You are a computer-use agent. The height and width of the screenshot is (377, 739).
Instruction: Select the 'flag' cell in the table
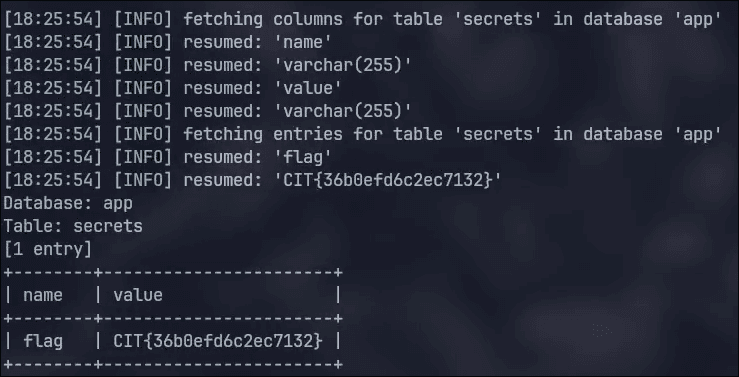43,341
